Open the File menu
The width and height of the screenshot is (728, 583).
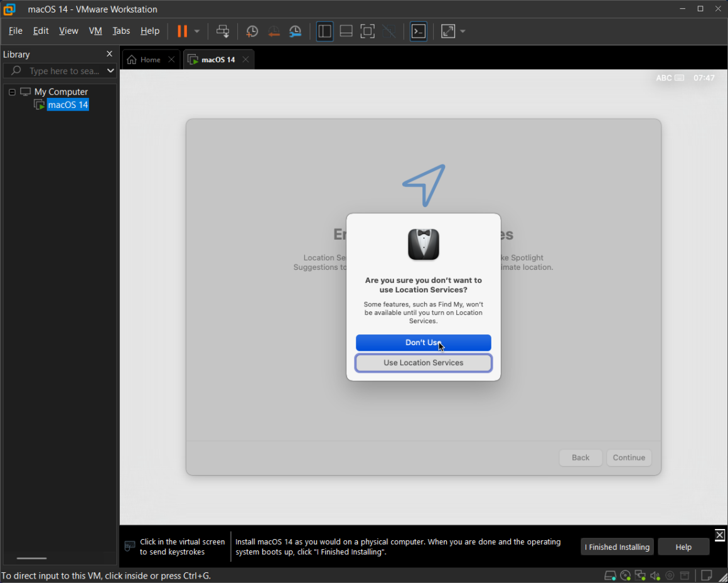tap(15, 31)
